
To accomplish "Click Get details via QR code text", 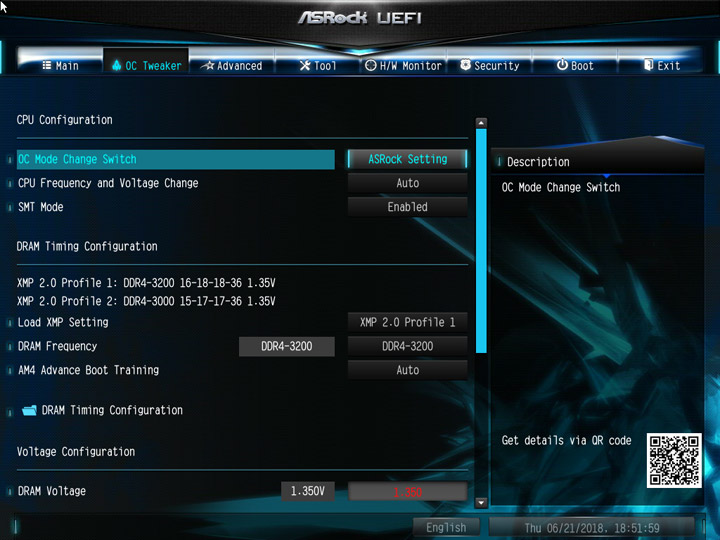I will (567, 440).
